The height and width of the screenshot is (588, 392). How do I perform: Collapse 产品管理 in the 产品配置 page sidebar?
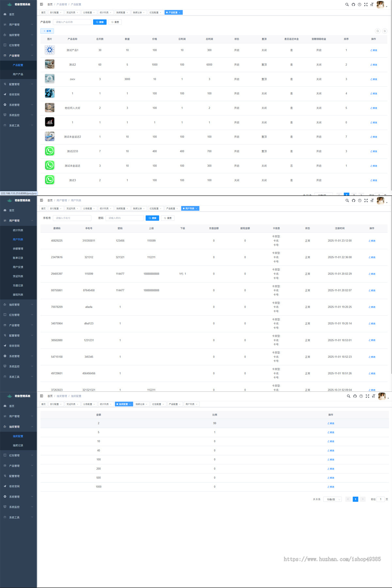point(18,56)
